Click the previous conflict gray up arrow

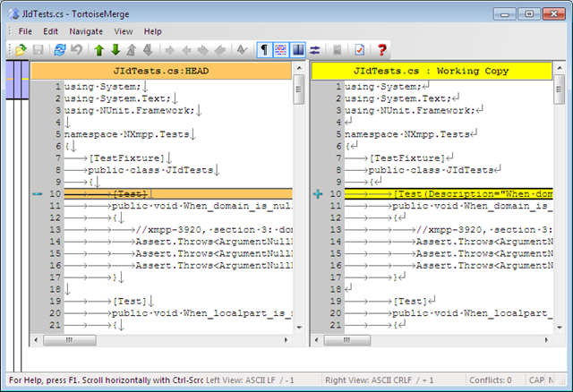click(x=132, y=50)
